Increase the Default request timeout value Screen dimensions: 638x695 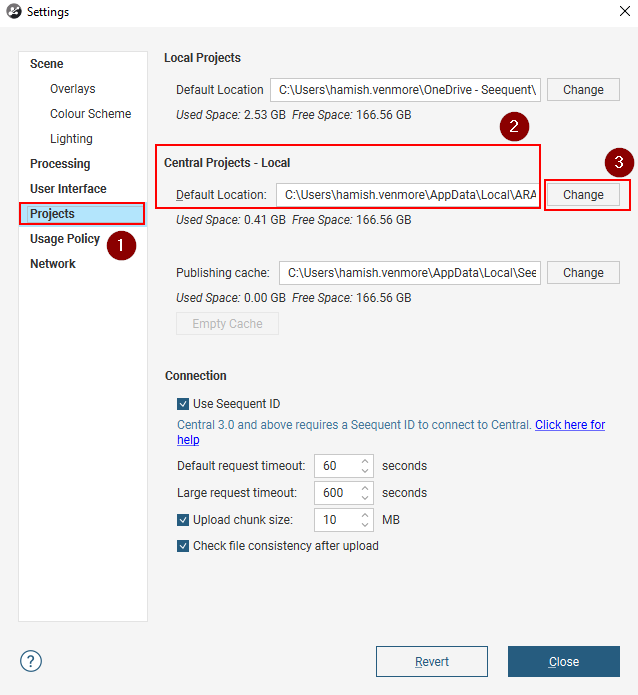[x=365, y=461]
